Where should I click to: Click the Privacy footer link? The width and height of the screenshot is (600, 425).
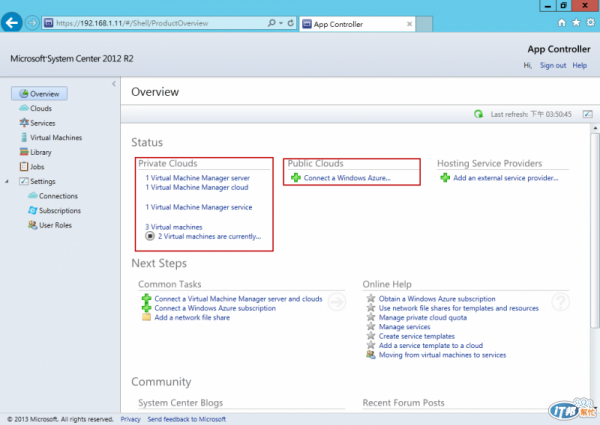click(130, 419)
